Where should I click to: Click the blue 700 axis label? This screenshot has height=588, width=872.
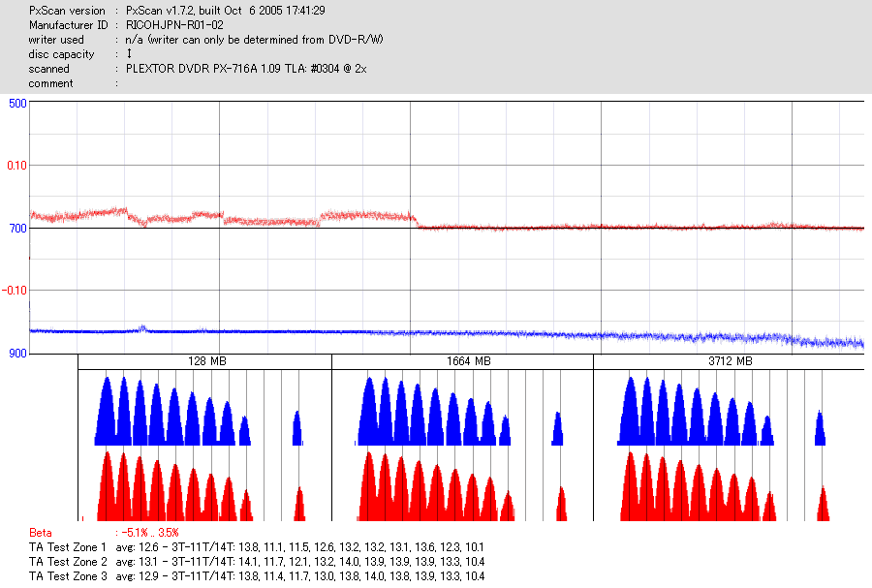point(17,228)
